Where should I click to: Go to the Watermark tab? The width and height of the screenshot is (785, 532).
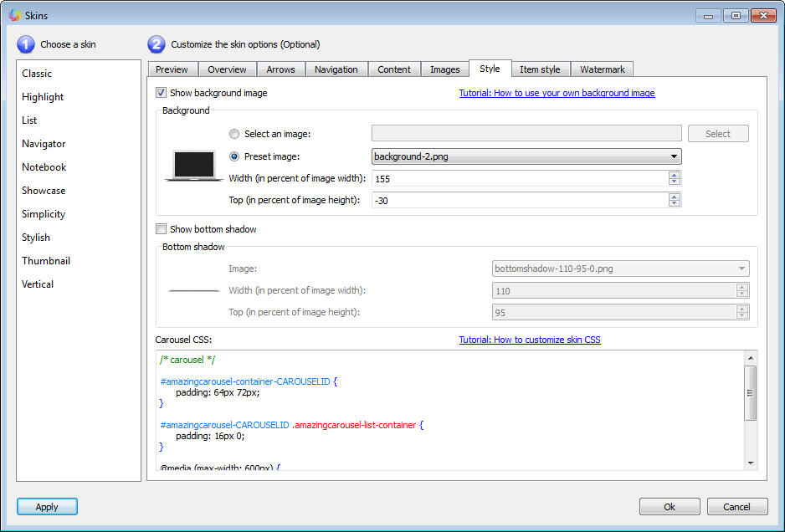coord(603,69)
